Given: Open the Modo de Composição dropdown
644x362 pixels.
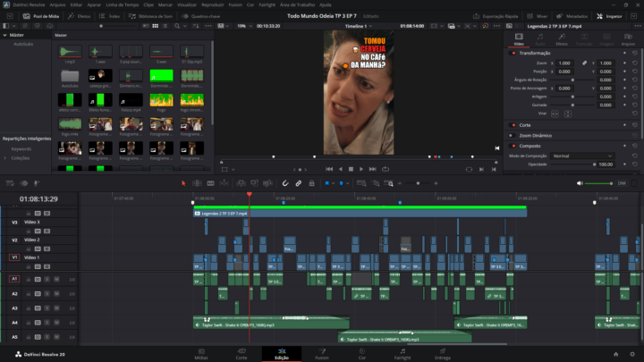Looking at the screenshot, I should 583,156.
